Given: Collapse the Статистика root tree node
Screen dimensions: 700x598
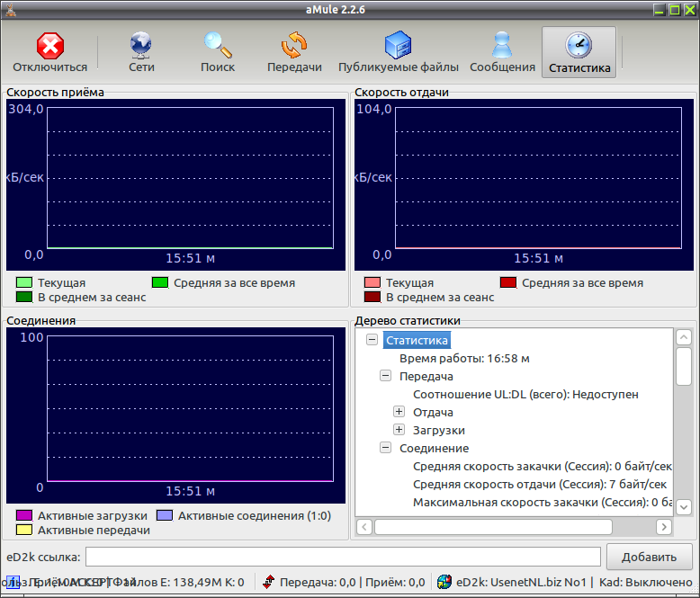Looking at the screenshot, I should 372,340.
